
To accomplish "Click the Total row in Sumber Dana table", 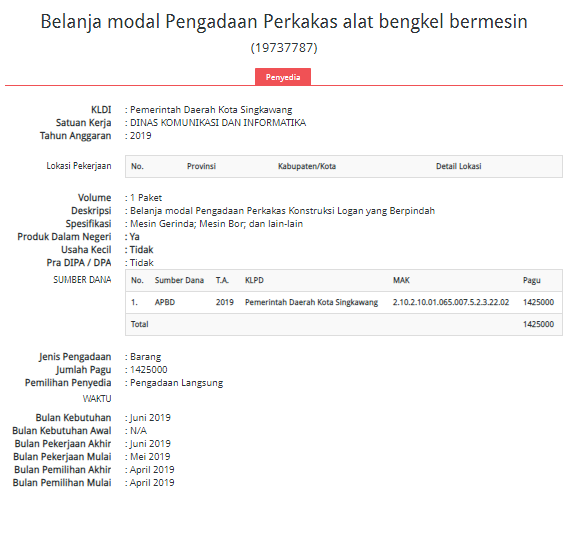I will coord(344,324).
